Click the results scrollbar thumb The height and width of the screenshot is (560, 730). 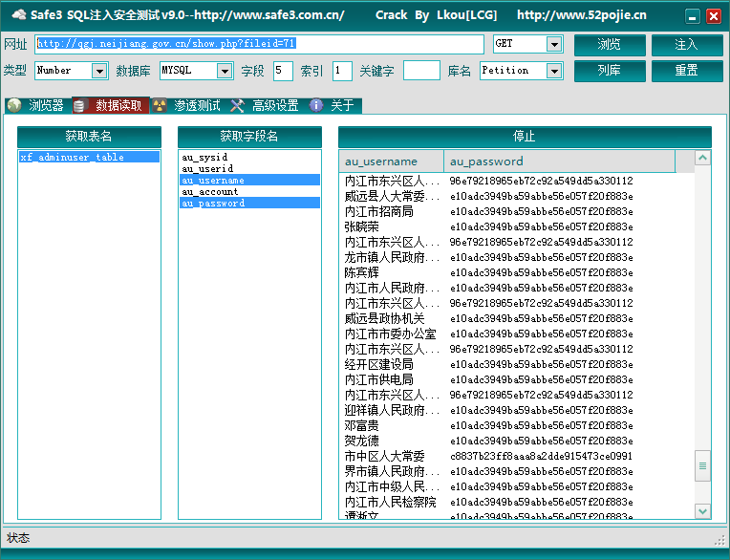[702, 466]
